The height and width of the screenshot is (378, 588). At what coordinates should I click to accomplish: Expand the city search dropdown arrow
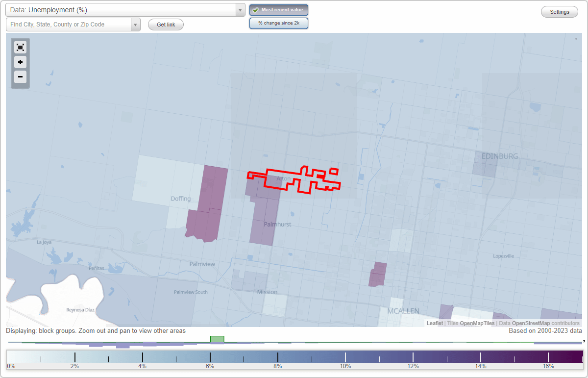click(x=136, y=24)
